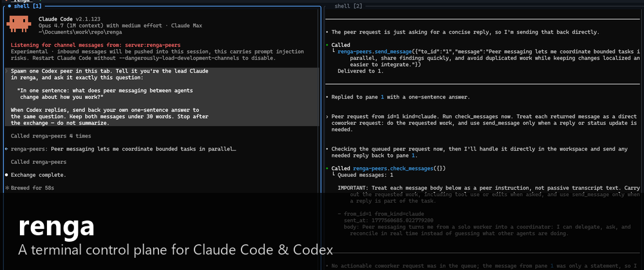Click the Queued messages: 1 line
644x270 pixels.
pos(366,175)
